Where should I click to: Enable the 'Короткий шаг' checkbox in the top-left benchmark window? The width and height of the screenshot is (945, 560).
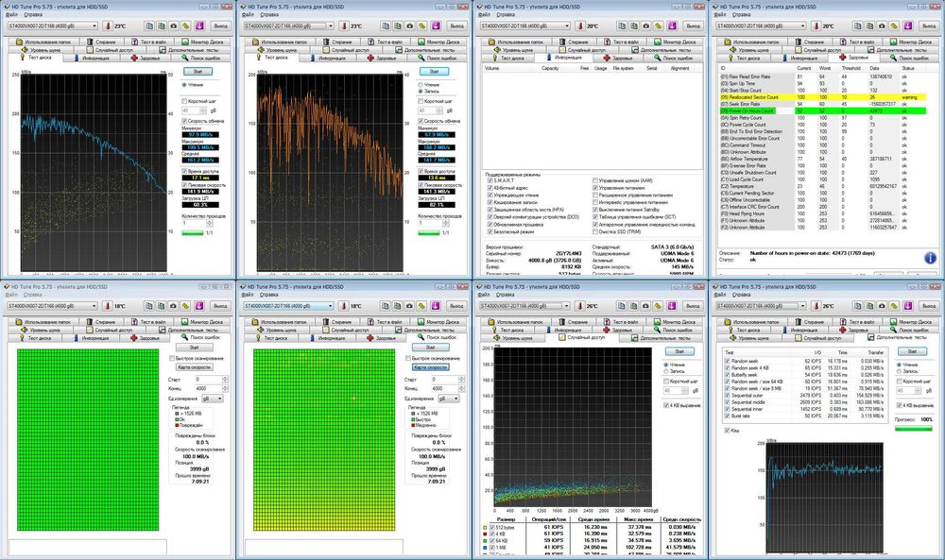click(x=184, y=100)
